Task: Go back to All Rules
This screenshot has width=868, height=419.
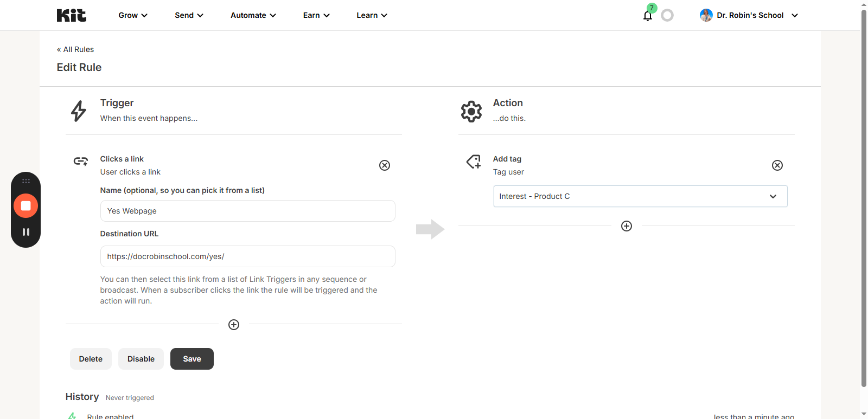Action: (x=75, y=49)
